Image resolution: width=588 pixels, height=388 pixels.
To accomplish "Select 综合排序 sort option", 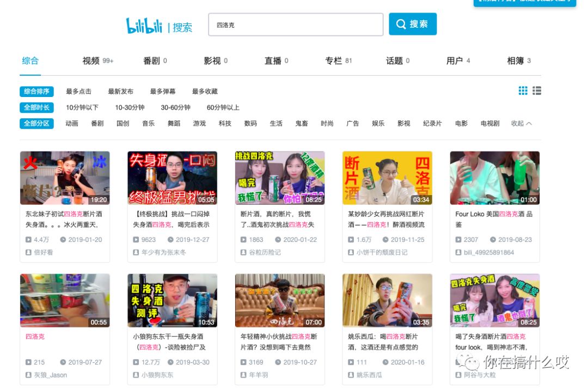I will coord(37,91).
